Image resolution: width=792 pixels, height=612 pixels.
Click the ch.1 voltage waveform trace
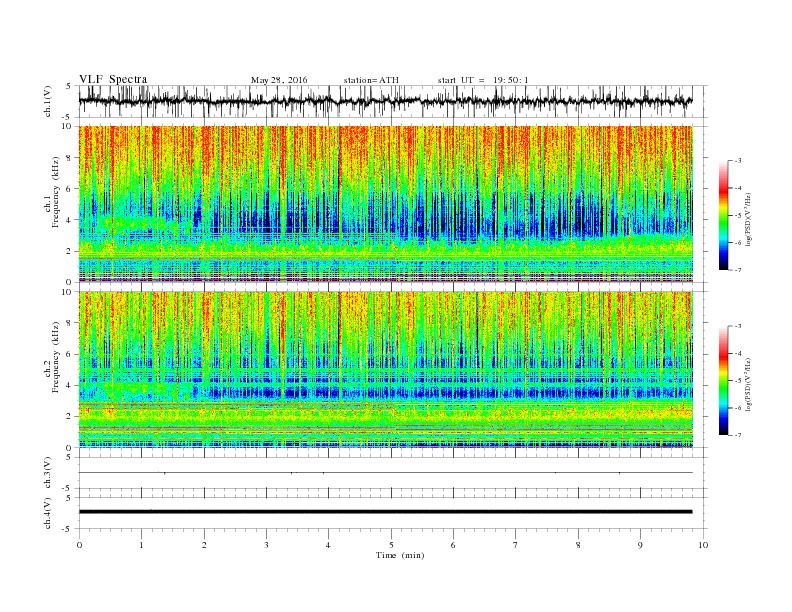coord(386,101)
